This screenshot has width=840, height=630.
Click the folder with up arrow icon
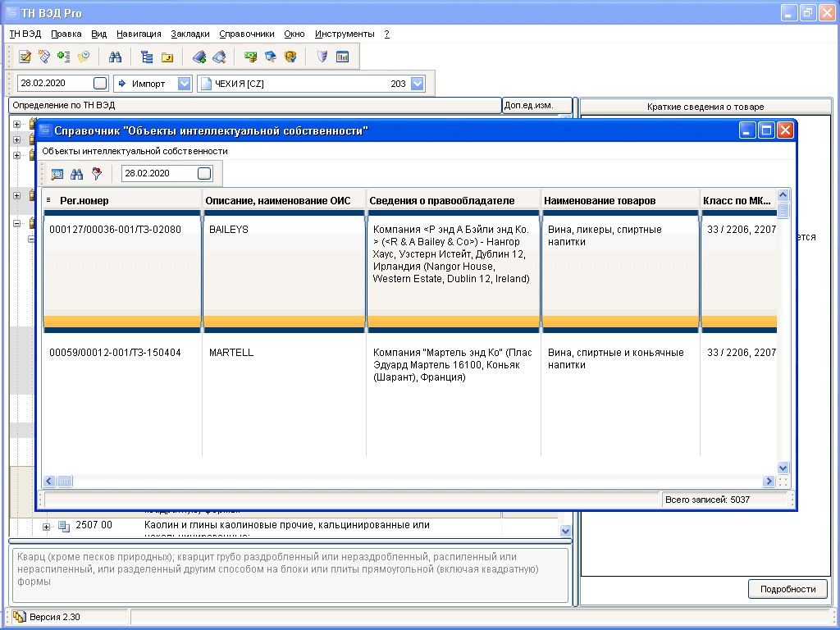tap(167, 57)
